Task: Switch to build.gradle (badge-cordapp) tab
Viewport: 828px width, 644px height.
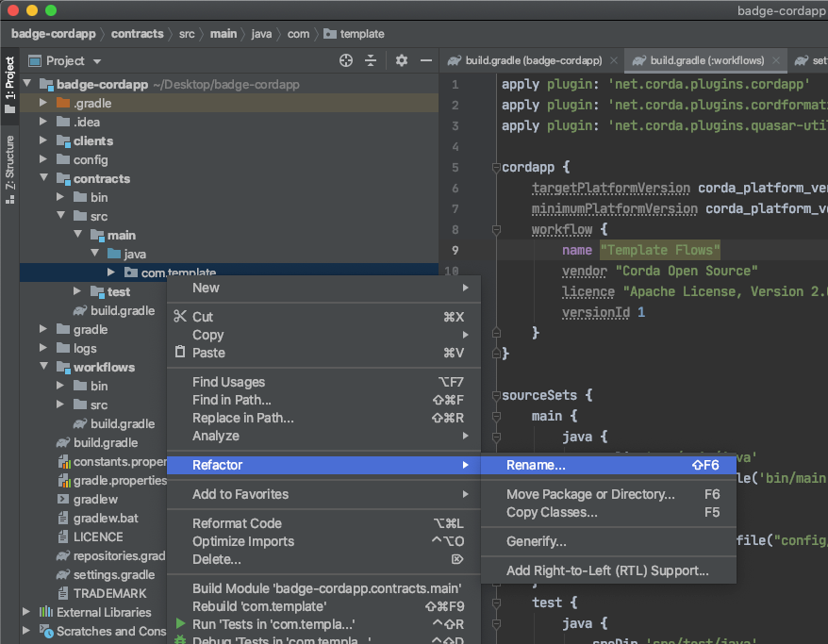Action: click(535, 60)
